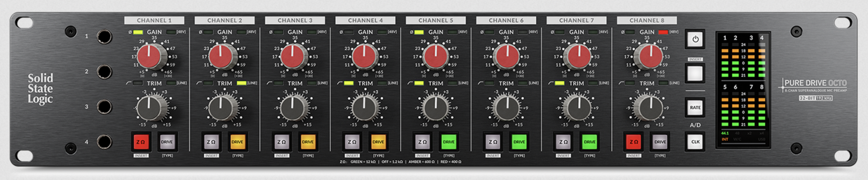The image size is (868, 180).
Task: Click the Channel 1 red GAIN knob
Action: (x=149, y=56)
